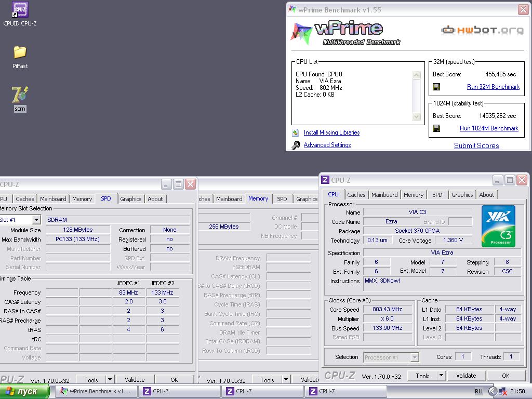
Task: Click Install Missing Libraries link
Action: (x=331, y=132)
